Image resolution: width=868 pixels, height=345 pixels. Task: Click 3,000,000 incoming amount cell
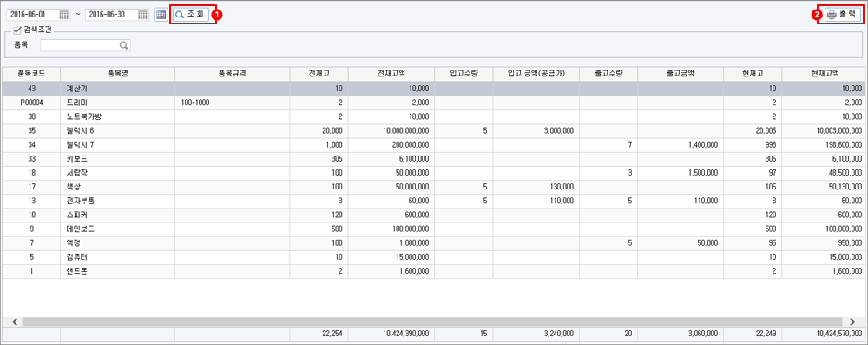(x=536, y=131)
